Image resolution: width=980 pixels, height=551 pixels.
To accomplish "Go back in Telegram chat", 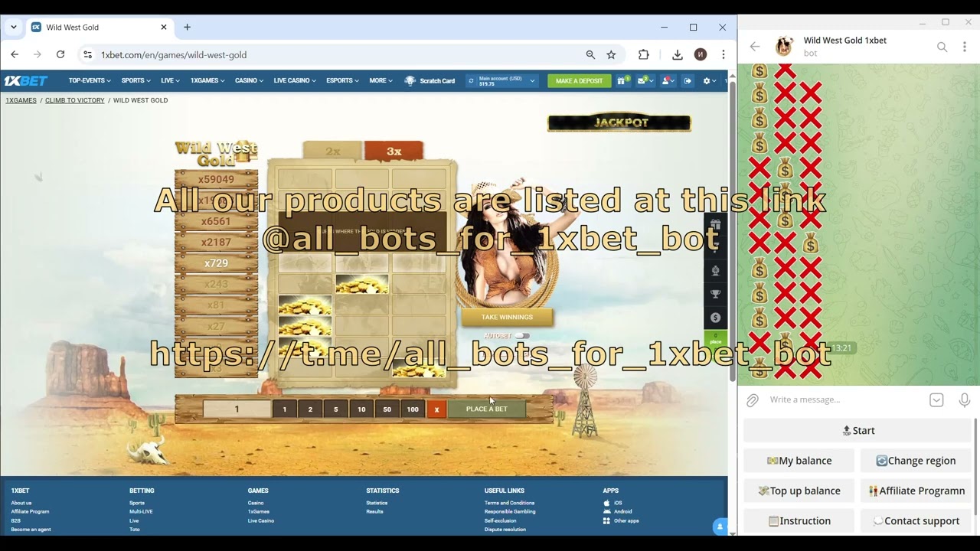I will coord(755,47).
